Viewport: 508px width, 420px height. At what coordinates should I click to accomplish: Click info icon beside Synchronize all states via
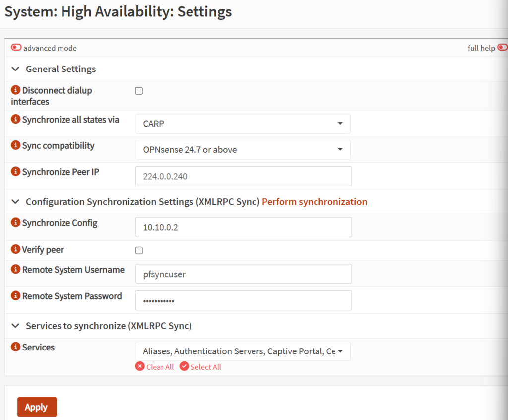(16, 120)
